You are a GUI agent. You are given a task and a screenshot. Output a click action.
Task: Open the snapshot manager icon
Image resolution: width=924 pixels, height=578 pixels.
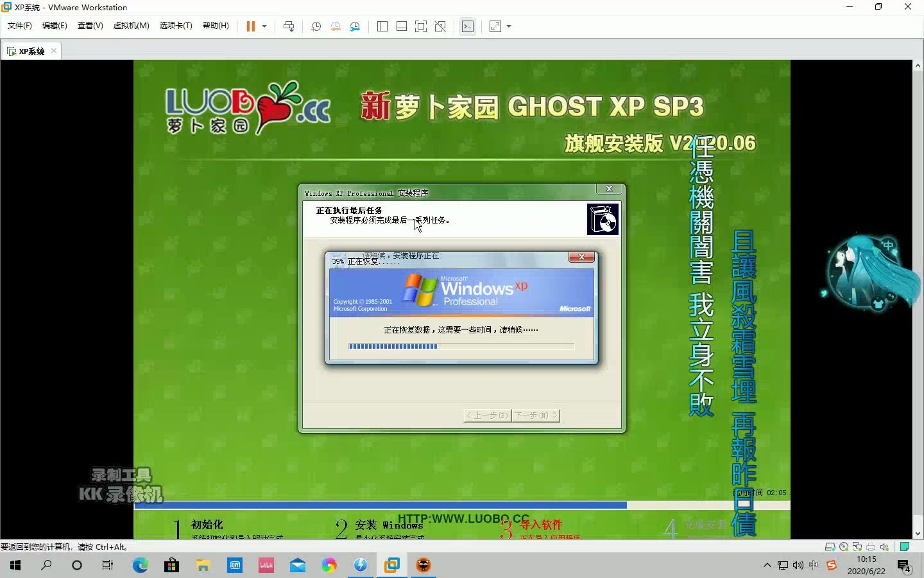pyautogui.click(x=355, y=26)
